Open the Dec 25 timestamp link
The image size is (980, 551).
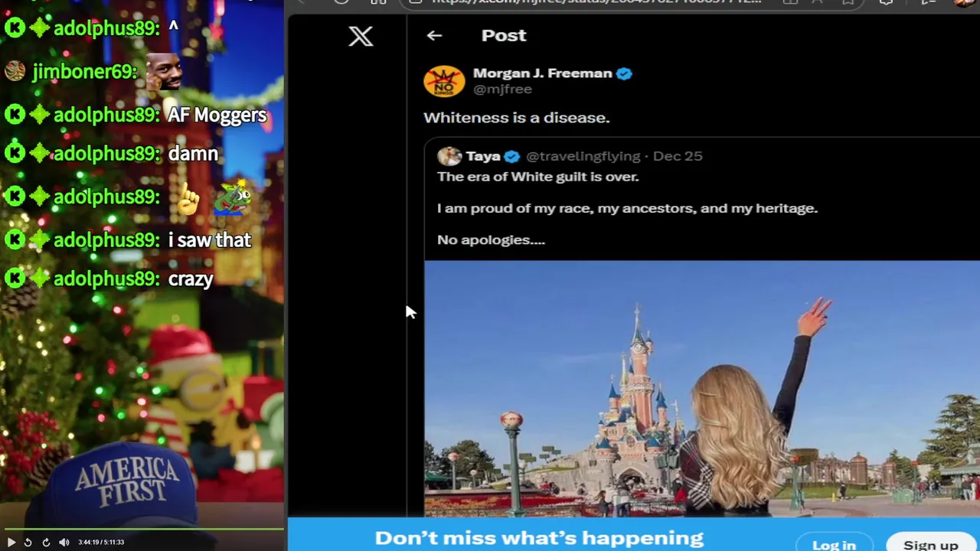(x=678, y=156)
